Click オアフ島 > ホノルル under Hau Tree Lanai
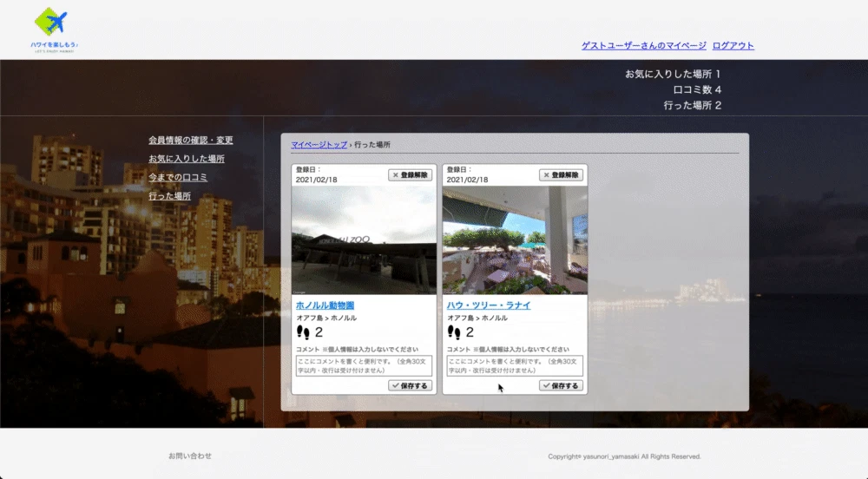Image resolution: width=868 pixels, height=479 pixels. pyautogui.click(x=477, y=318)
